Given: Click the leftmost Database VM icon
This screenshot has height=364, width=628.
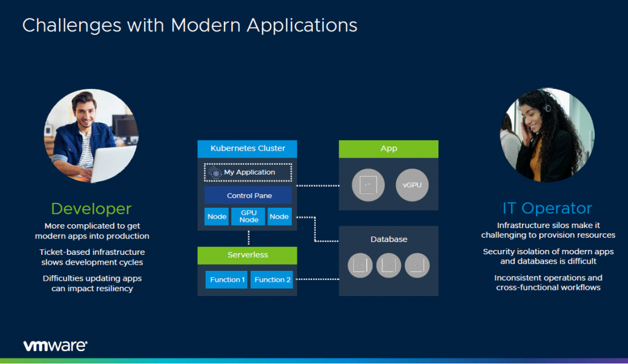Looking at the screenshot, I should [360, 265].
